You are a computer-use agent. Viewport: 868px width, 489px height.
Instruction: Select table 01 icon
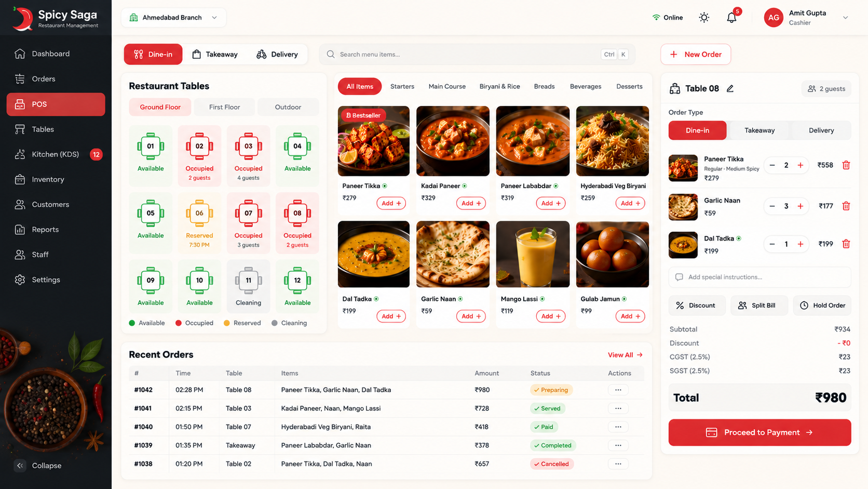[151, 146]
